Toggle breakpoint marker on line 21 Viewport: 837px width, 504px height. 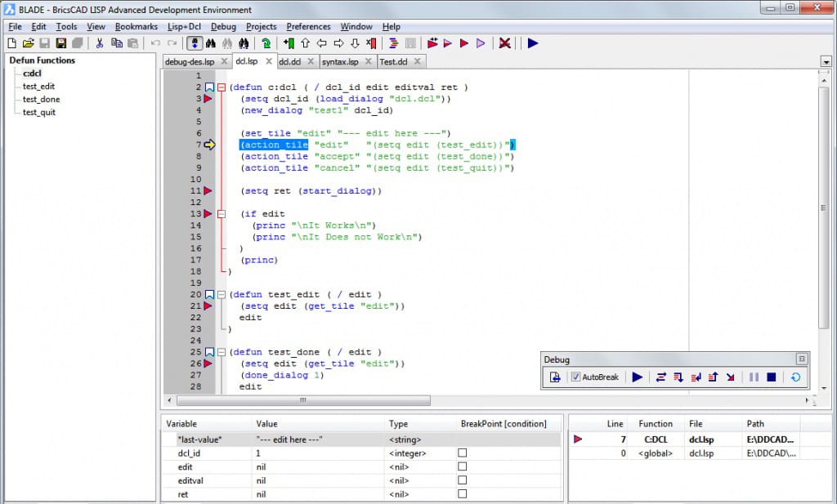(208, 306)
